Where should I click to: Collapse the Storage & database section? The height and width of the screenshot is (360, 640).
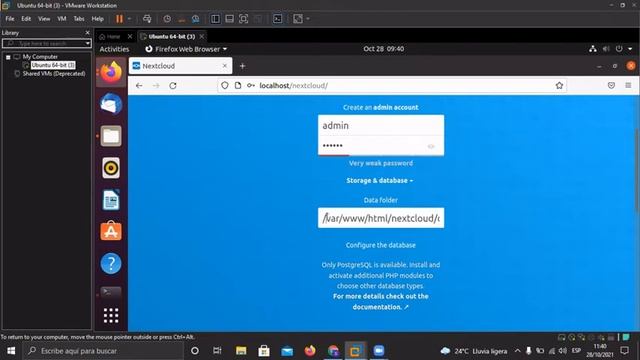pyautogui.click(x=380, y=180)
